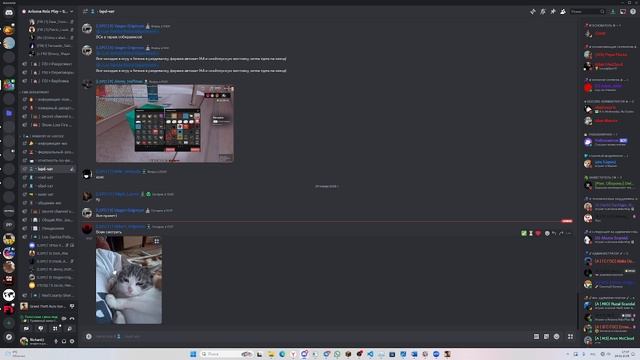This screenshot has width=640, height=360.
Task: Open the cat photo attachment
Action: (x=129, y=280)
